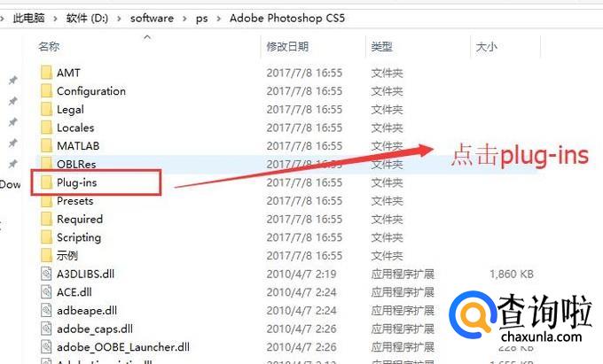Viewport: 603px width, 364px height.
Task: Open the Plug-ins folder
Action: [76, 182]
